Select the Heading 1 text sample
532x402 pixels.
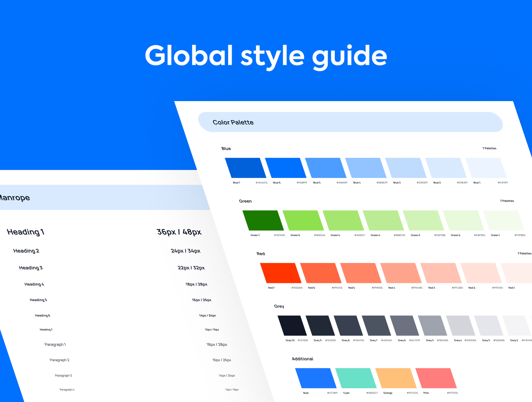[x=26, y=232]
